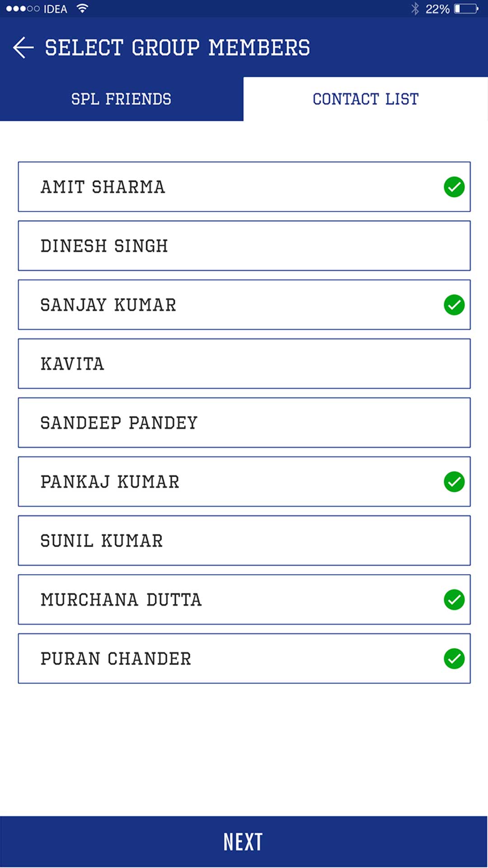This screenshot has height=868, width=488.
Task: Tap the Wi-Fi signal icon
Action: [82, 8]
